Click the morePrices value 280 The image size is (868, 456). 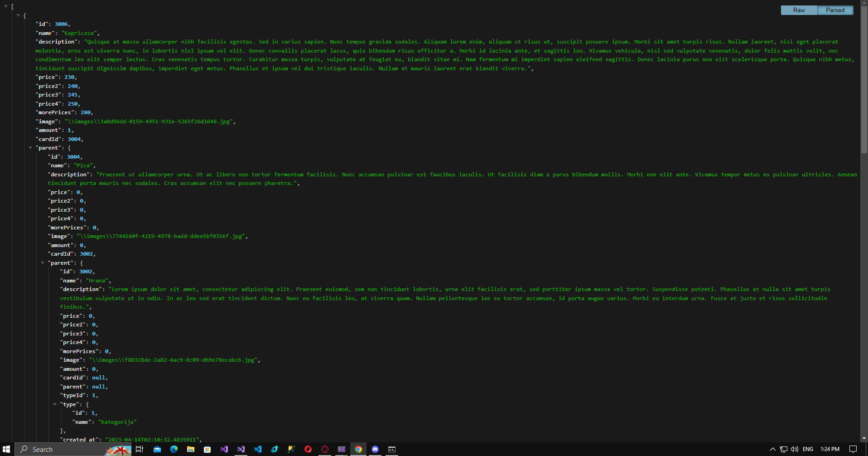[86, 112]
